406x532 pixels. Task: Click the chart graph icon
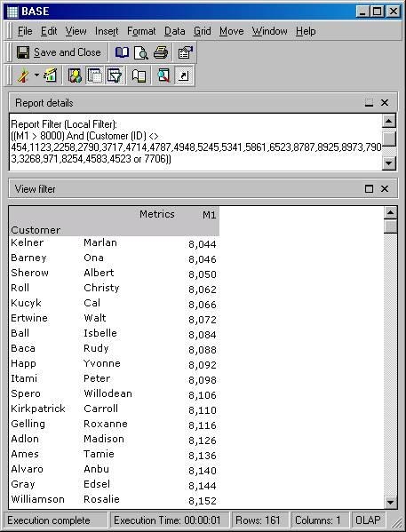click(x=51, y=75)
